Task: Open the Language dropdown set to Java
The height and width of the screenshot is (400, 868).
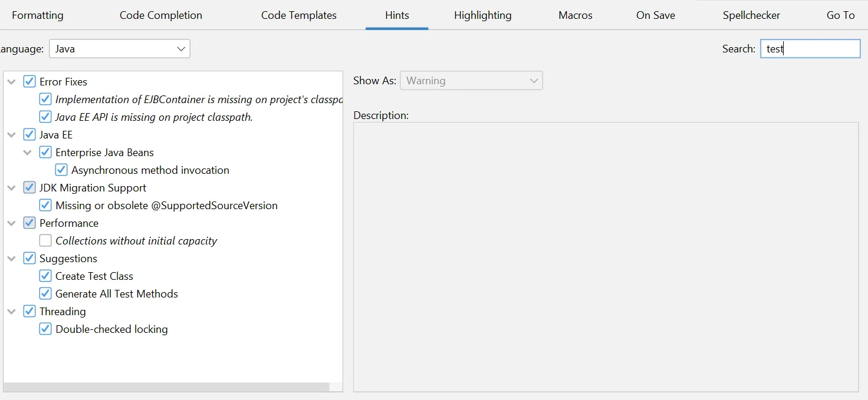Action: [x=120, y=49]
